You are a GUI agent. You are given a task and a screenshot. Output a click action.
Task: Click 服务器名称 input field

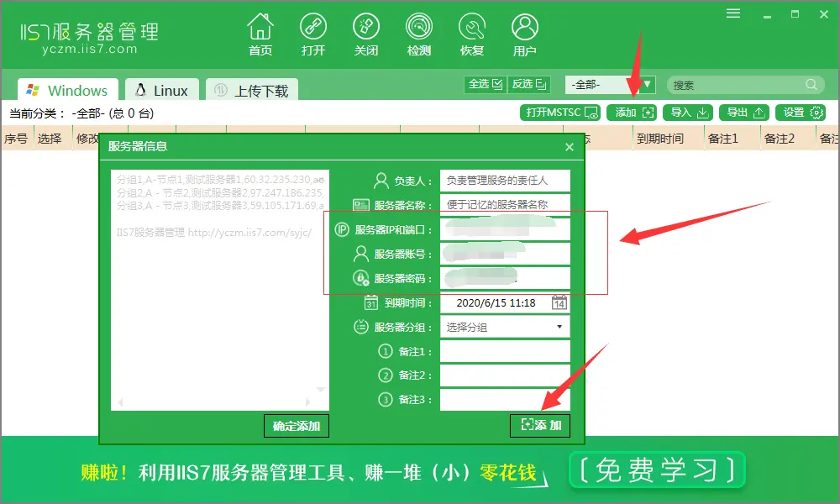(x=505, y=205)
